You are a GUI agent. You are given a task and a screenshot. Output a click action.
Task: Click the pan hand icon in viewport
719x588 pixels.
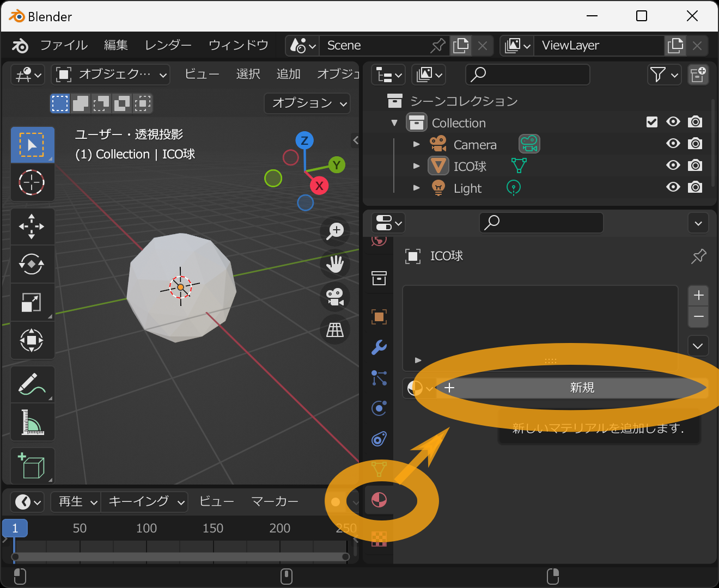click(335, 264)
